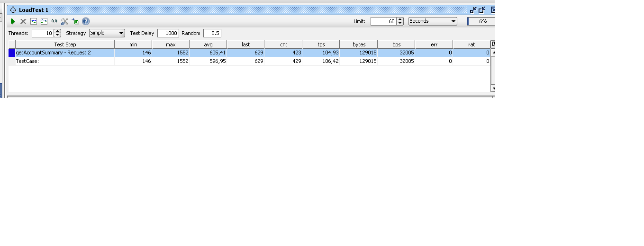
Task: Open online help question mark icon
Action: (x=86, y=21)
